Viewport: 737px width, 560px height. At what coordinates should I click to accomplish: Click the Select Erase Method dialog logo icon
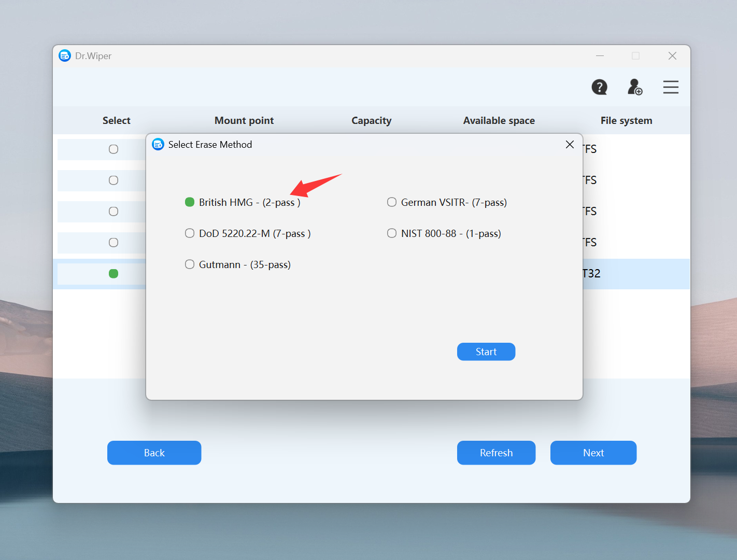point(158,144)
